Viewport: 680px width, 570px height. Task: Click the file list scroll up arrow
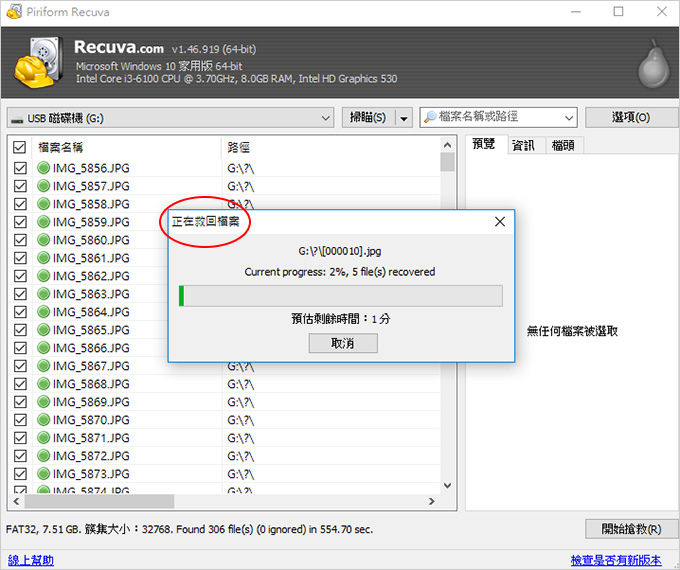tap(448, 145)
